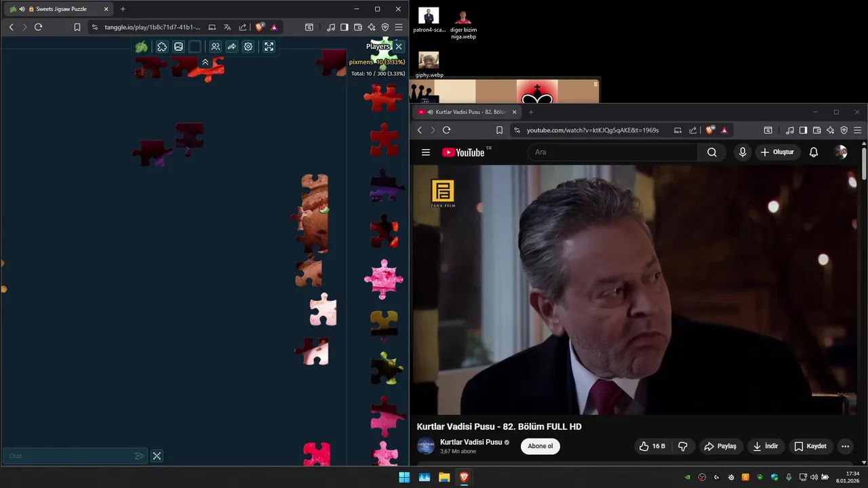Viewport: 868px width, 488px height.
Task: Go back in Tanggle browser window
Action: point(11,27)
